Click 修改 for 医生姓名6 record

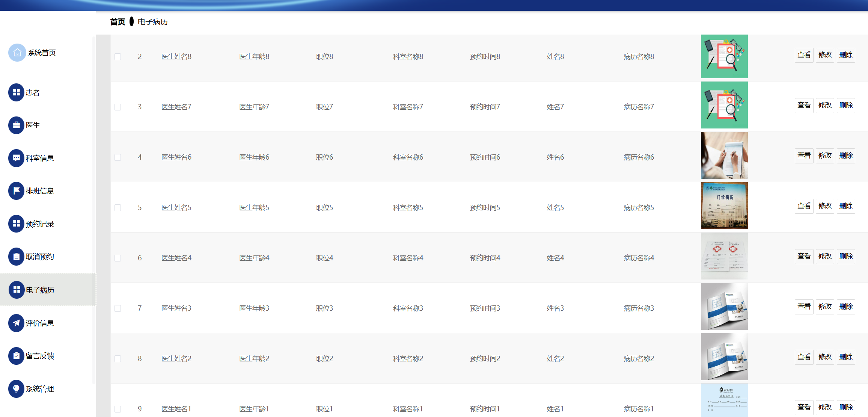[x=825, y=156]
